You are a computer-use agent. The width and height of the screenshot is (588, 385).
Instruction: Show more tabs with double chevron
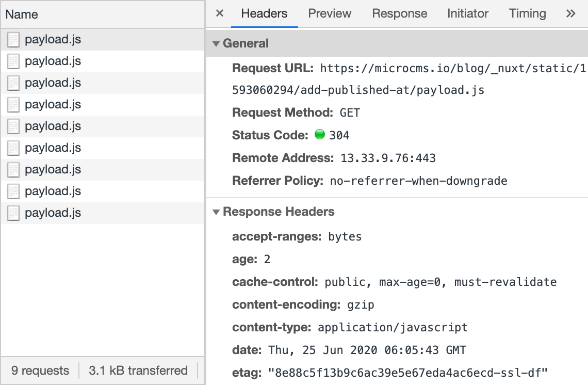pyautogui.click(x=570, y=13)
